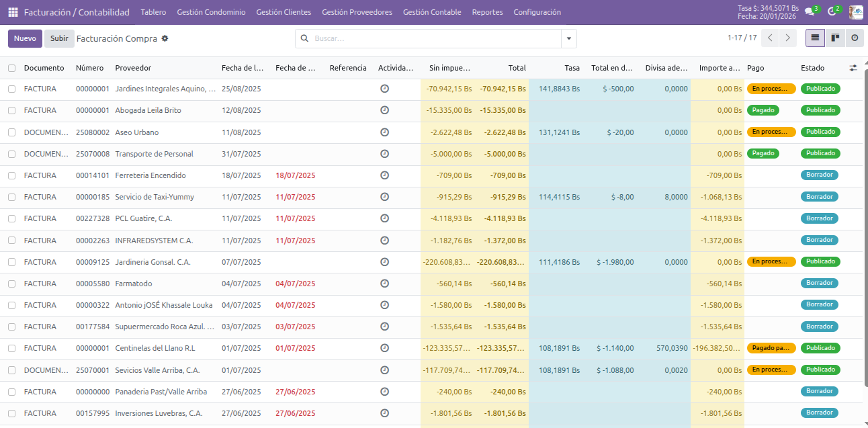Open the messages chat icon in the navbar

tap(810, 11)
